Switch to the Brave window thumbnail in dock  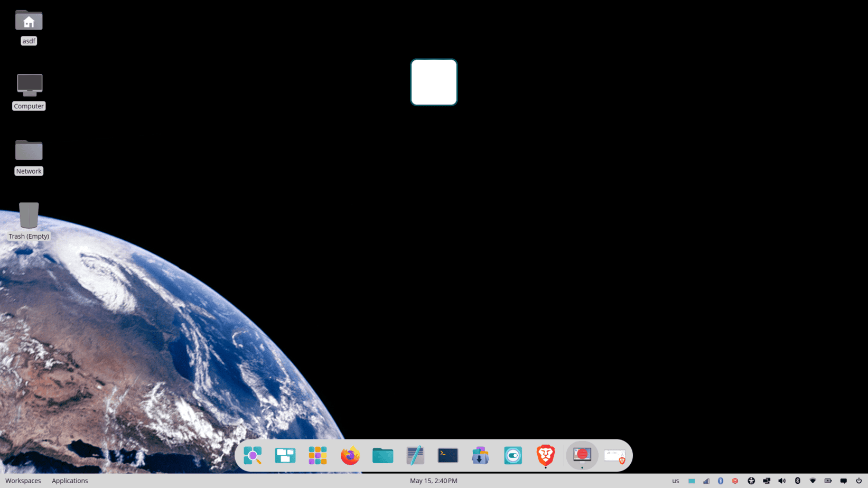point(615,456)
